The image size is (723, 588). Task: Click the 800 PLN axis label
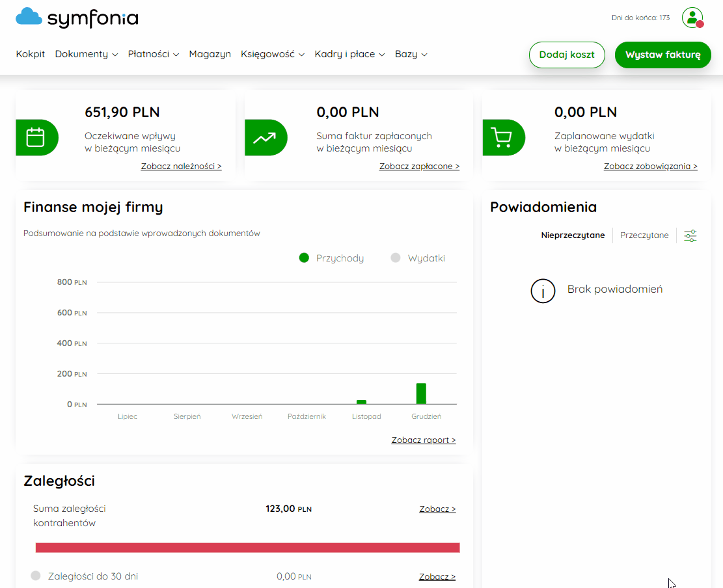(x=72, y=282)
